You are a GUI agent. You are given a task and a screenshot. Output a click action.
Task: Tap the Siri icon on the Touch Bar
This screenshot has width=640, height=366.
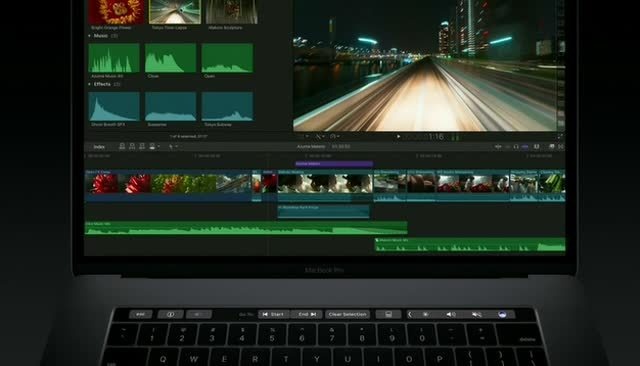502,314
